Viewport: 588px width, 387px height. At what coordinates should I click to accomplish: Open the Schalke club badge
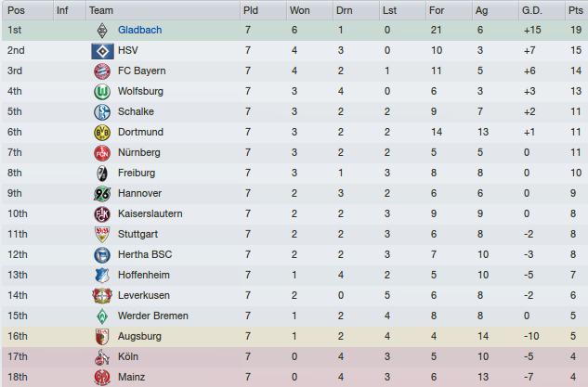pos(102,112)
